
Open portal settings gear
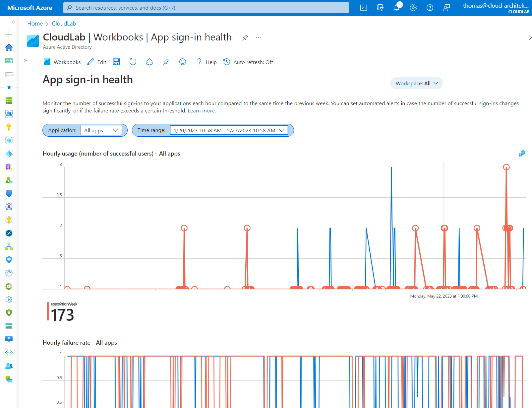pos(413,8)
